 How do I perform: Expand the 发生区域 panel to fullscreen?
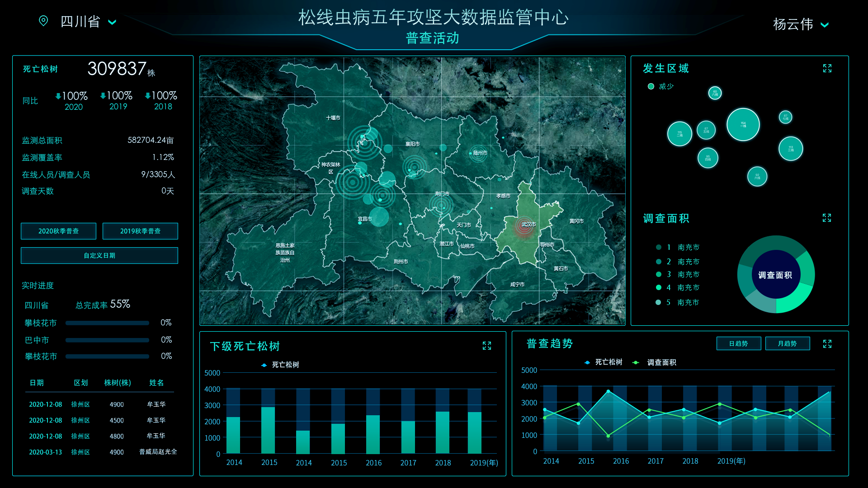[827, 68]
